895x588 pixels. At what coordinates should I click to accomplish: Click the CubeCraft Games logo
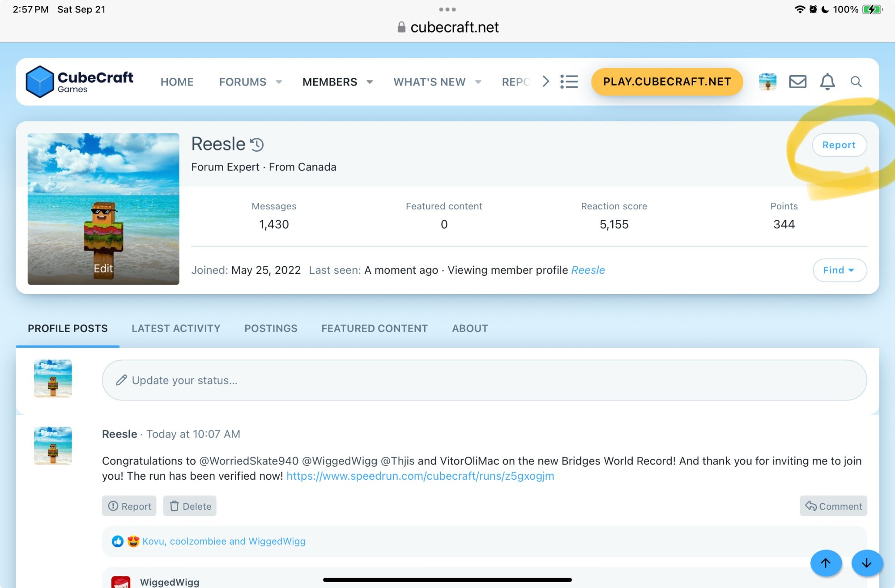tap(80, 82)
